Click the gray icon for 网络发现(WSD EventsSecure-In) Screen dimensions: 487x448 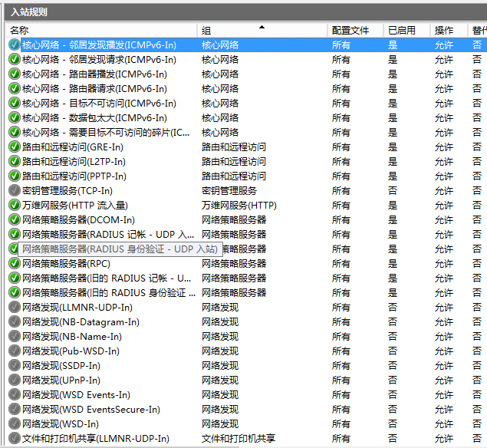(x=15, y=410)
